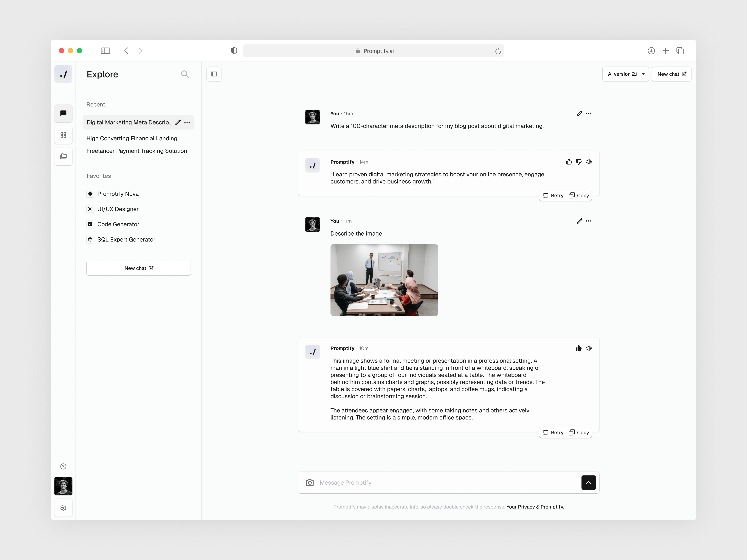
Task: Click the meeting image in the conversation
Action: click(384, 280)
